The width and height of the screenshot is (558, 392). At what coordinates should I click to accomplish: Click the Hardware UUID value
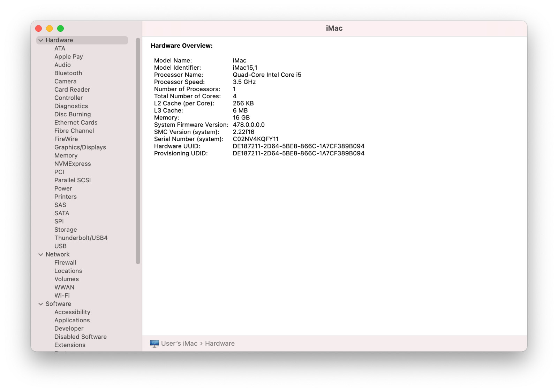[299, 146]
